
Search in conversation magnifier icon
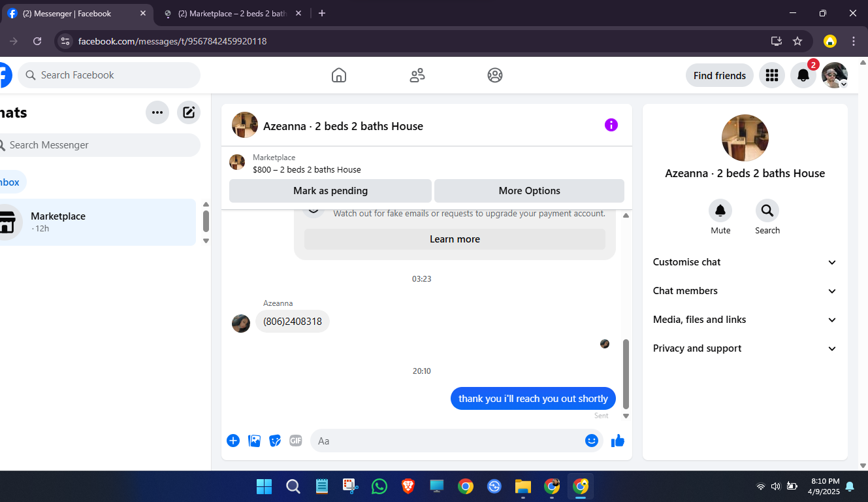pyautogui.click(x=767, y=210)
